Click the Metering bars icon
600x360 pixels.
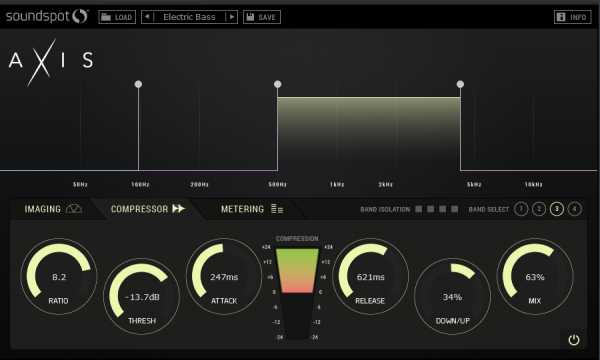coord(277,209)
